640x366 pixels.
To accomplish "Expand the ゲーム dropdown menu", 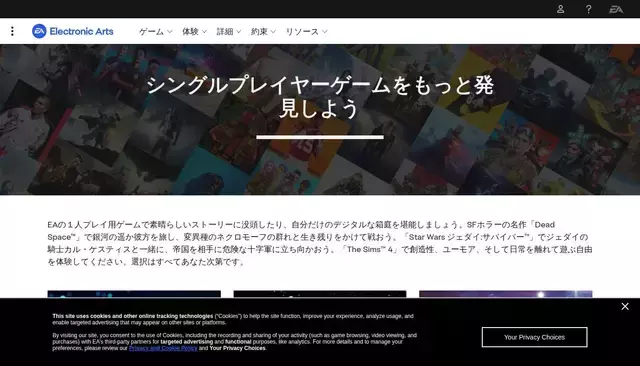I will [156, 31].
